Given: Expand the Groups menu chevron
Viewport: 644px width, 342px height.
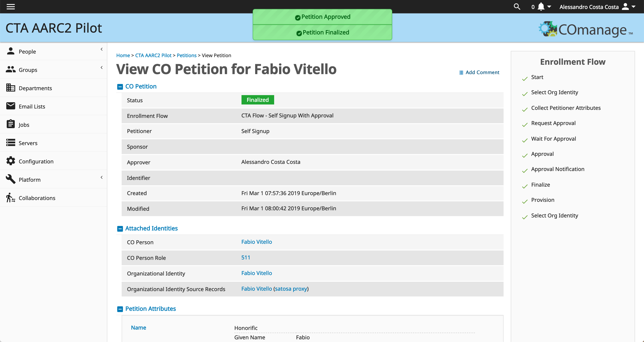Looking at the screenshot, I should [x=102, y=67].
